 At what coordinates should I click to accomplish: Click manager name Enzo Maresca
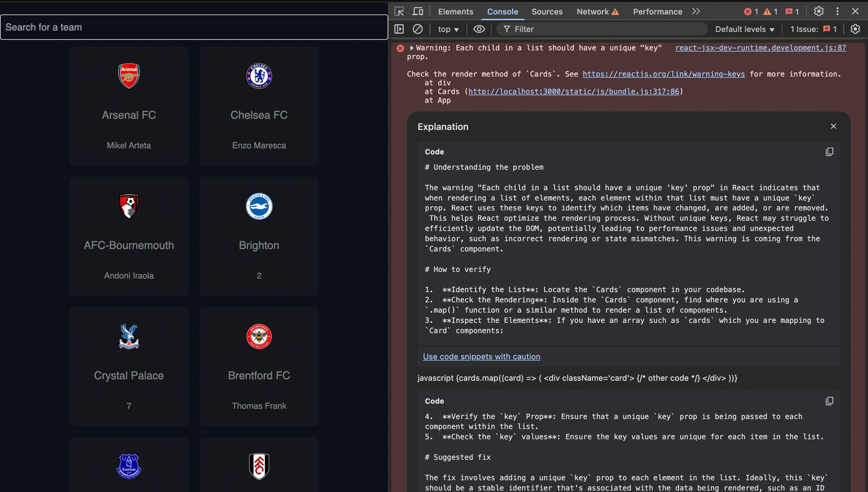[x=259, y=145]
